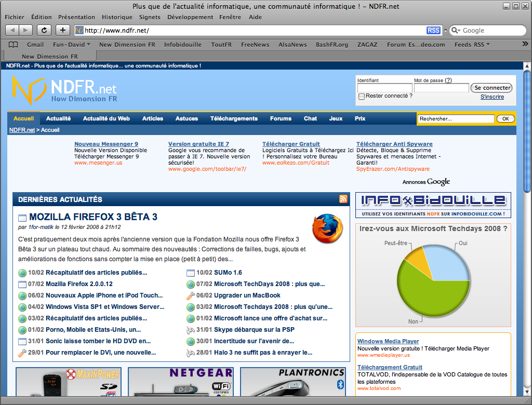Click the reload page icon
Viewport: 532px width, 405px height.
click(x=44, y=30)
